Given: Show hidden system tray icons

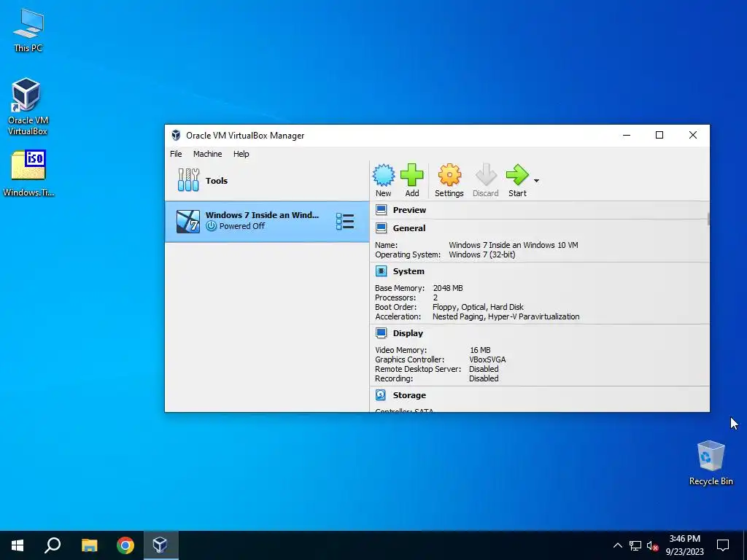Looking at the screenshot, I should click(617, 545).
